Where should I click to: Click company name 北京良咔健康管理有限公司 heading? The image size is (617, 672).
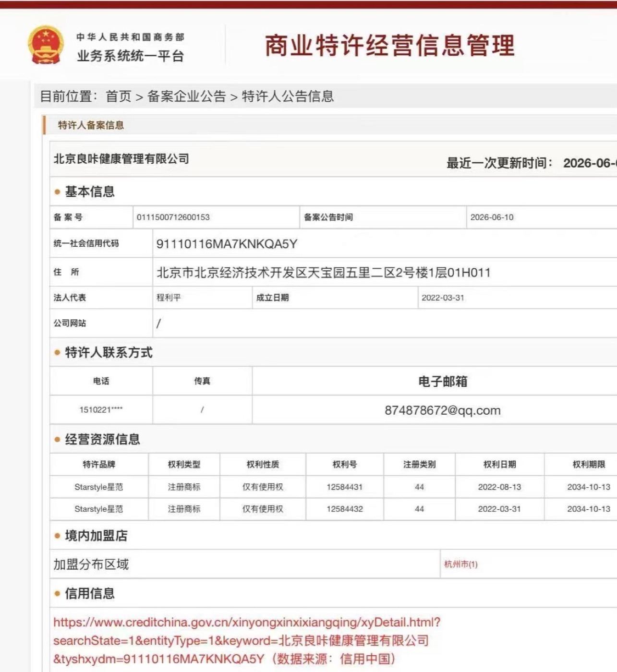click(x=121, y=159)
